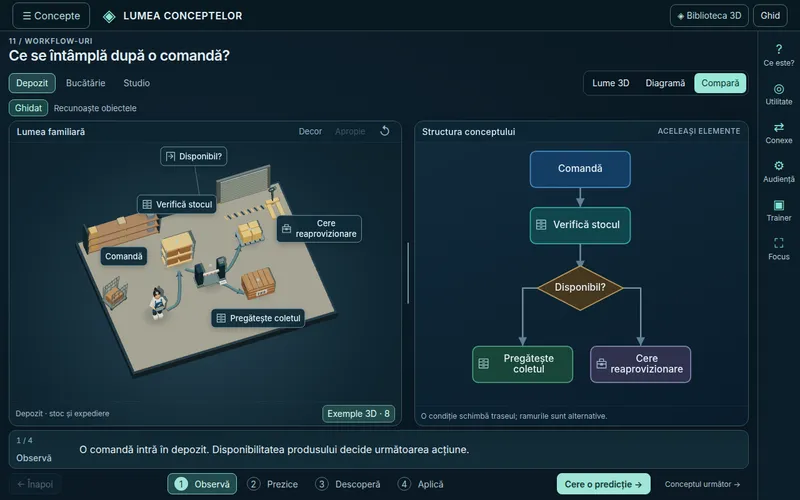Select Pregătește coletul diagram node
Screen dimensions: 800x500
522,364
